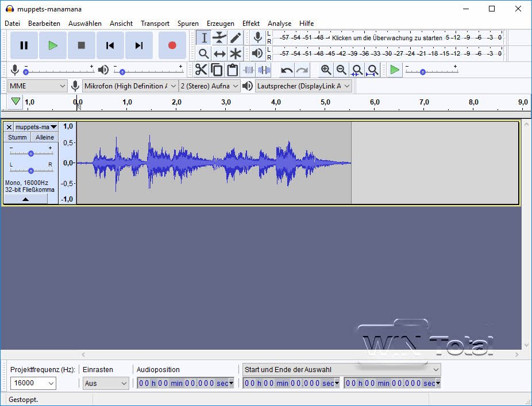Viewport: 532px width, 406px height.
Task: Open the muppets-ma track name menu
Action: pos(36,127)
